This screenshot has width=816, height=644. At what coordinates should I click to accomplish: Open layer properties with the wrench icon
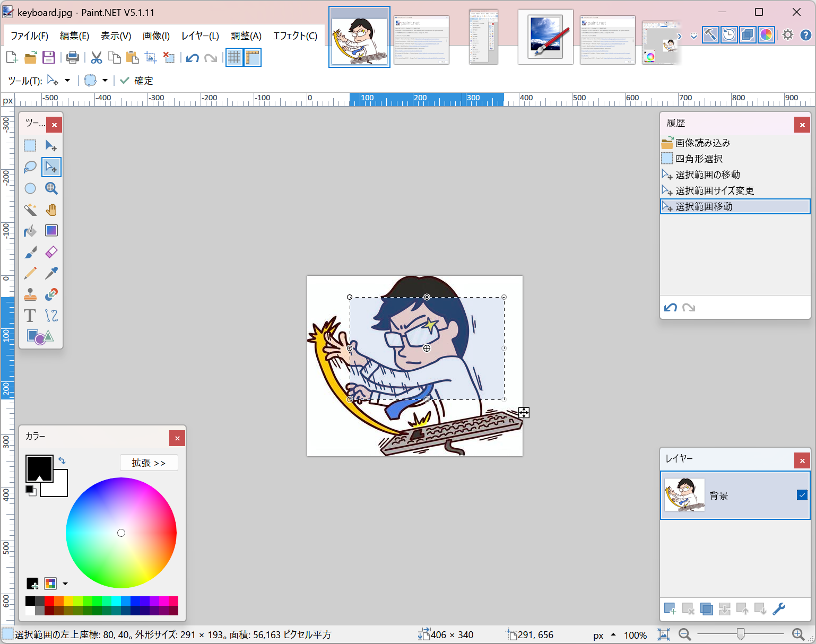tap(779, 609)
